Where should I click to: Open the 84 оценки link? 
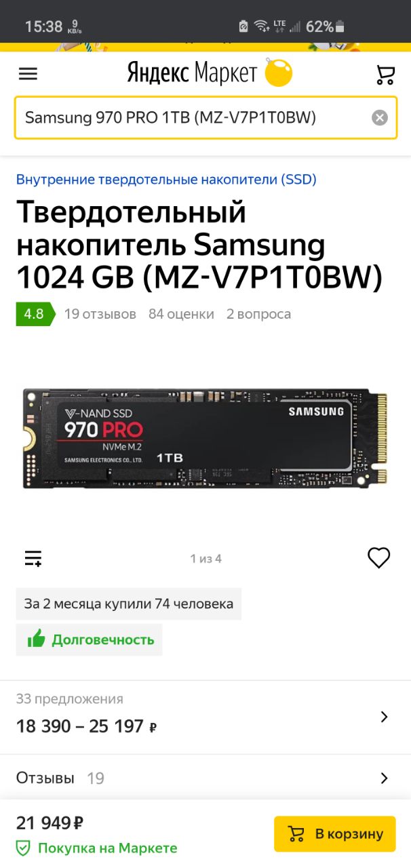(181, 314)
